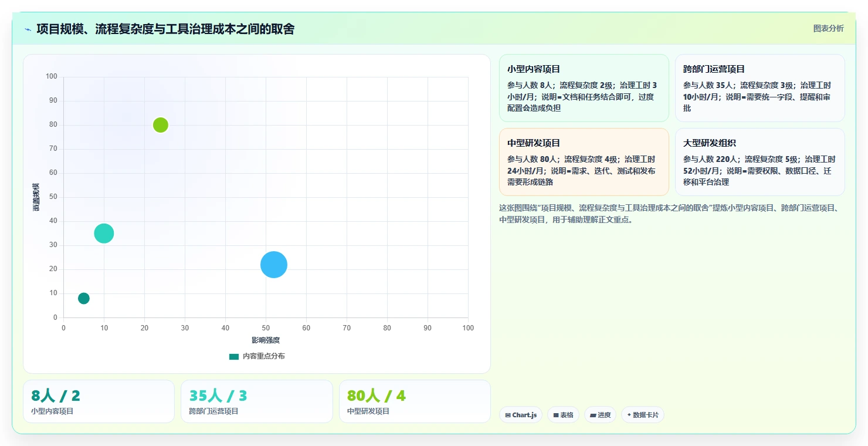Click the 影响强度 x-axis title
This screenshot has width=868, height=446.
(266, 340)
